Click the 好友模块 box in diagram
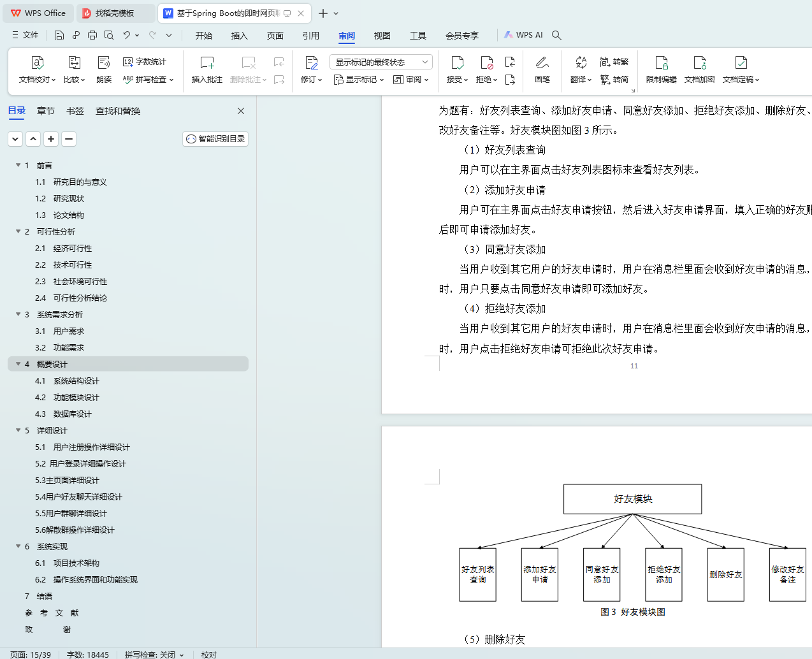The width and height of the screenshot is (812, 659). tap(633, 499)
